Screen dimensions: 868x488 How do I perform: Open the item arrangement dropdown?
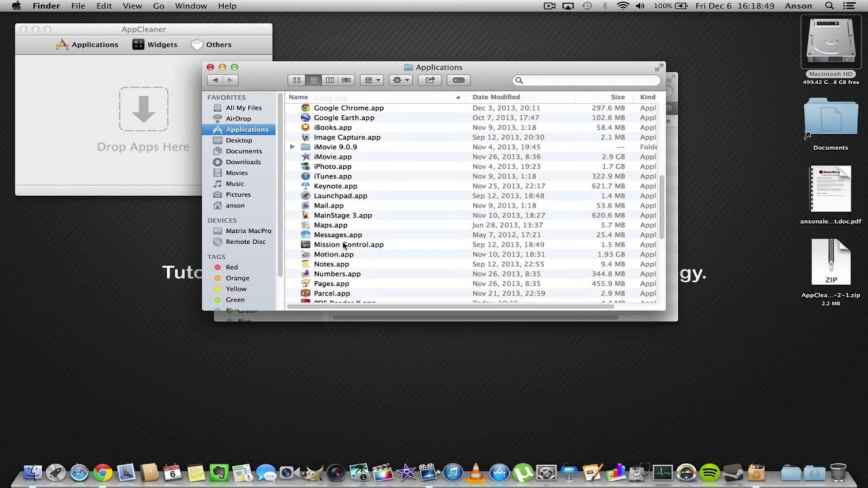[372, 80]
